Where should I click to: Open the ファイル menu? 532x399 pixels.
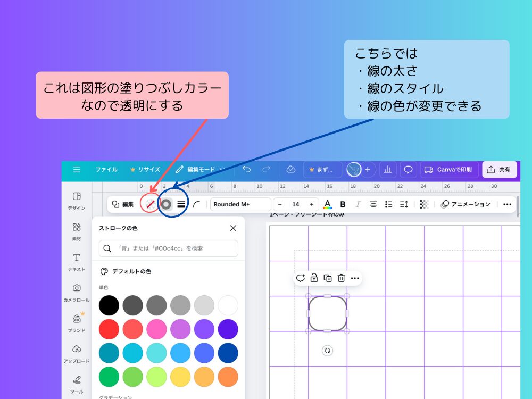(x=106, y=169)
